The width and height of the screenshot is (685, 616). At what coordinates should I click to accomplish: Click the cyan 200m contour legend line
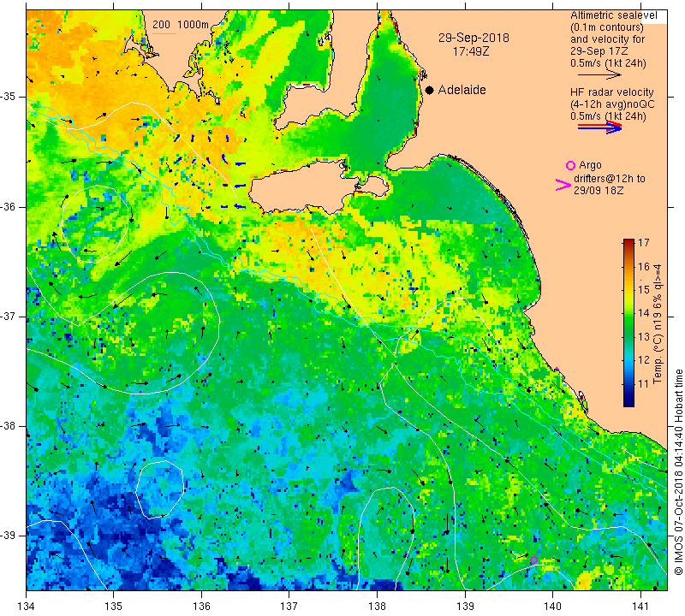pos(164,34)
